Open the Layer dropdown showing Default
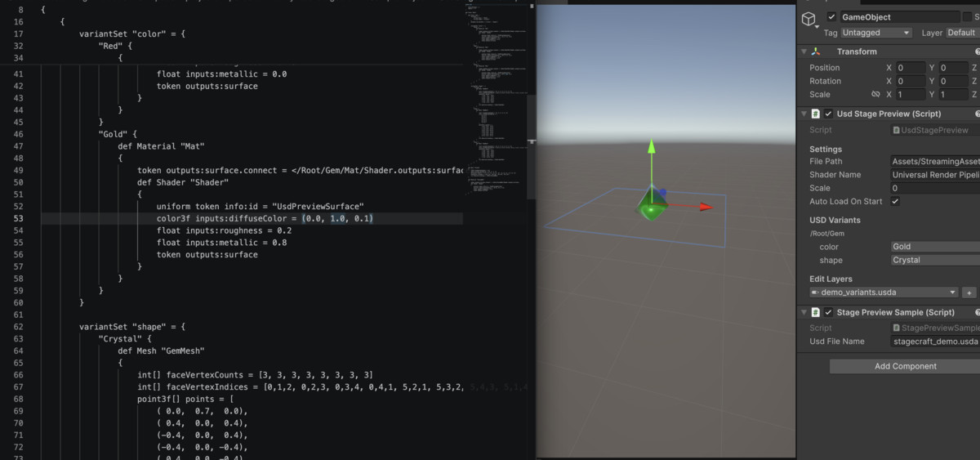The width and height of the screenshot is (980, 460). tap(962, 33)
